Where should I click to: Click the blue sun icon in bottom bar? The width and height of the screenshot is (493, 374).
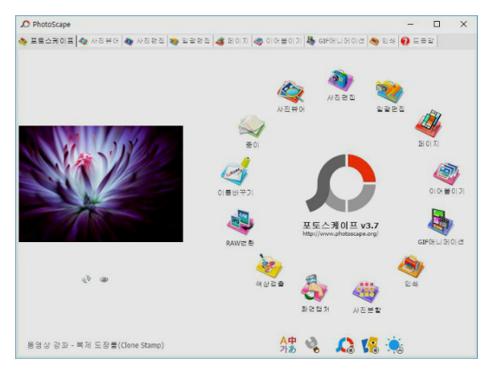pyautogui.click(x=395, y=345)
